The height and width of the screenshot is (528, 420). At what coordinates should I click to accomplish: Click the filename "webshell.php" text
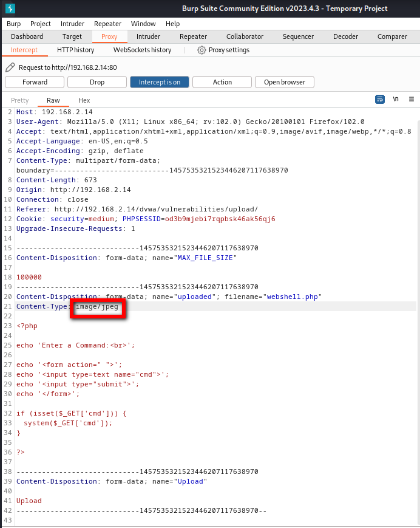click(292, 297)
